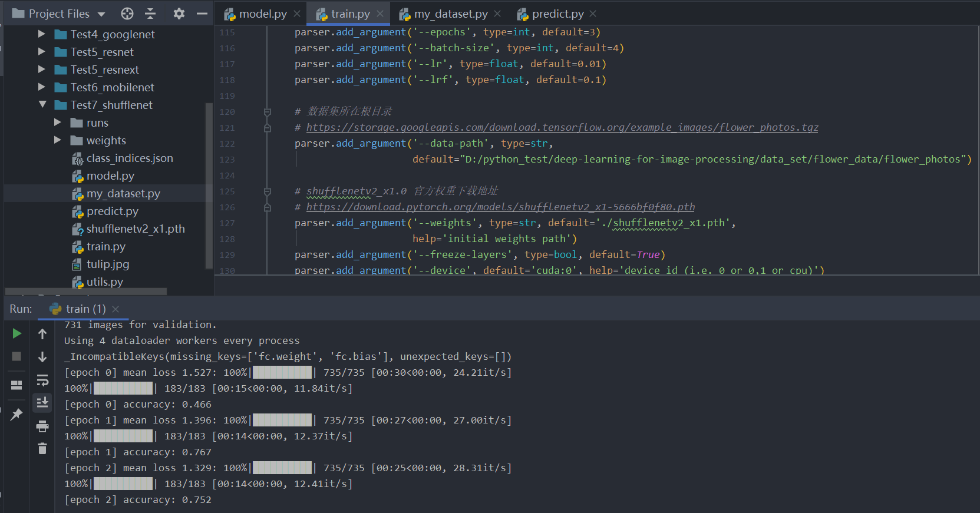Click the locate/select opened file target icon
Image resolution: width=980 pixels, height=513 pixels.
127,14
